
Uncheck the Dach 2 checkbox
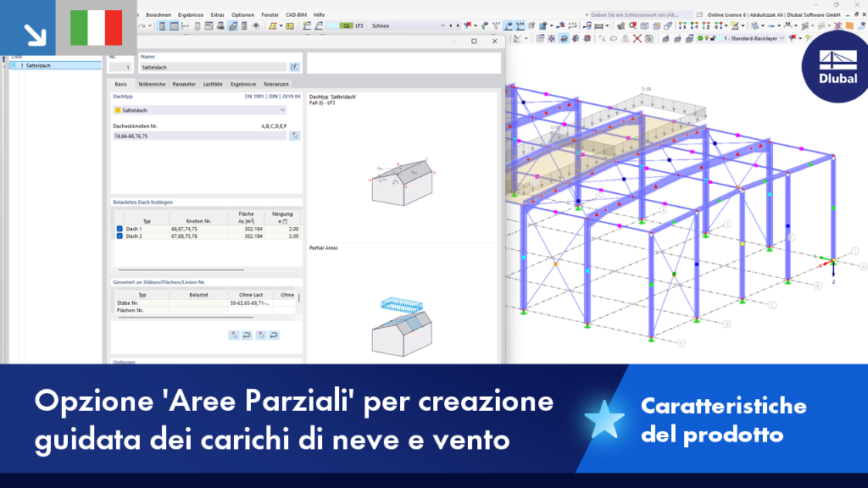[120, 236]
